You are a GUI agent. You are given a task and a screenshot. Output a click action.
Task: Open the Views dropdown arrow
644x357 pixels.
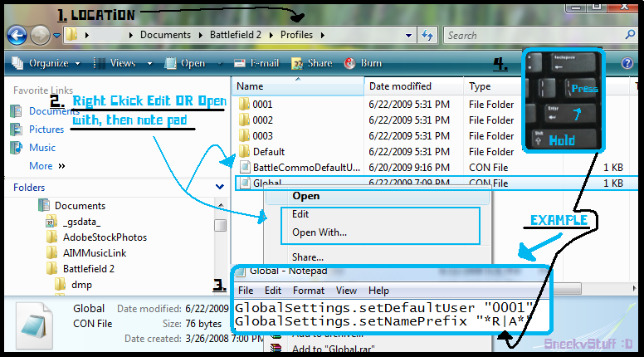(x=150, y=64)
